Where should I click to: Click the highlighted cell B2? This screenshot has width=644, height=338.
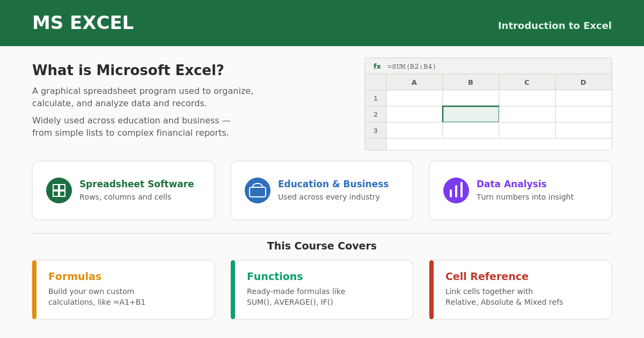pyautogui.click(x=471, y=114)
